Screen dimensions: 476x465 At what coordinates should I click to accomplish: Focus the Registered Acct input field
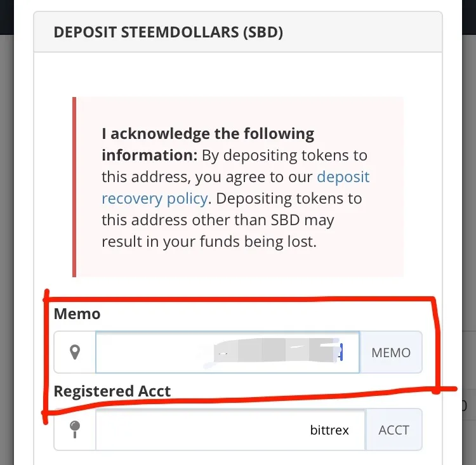click(230, 429)
